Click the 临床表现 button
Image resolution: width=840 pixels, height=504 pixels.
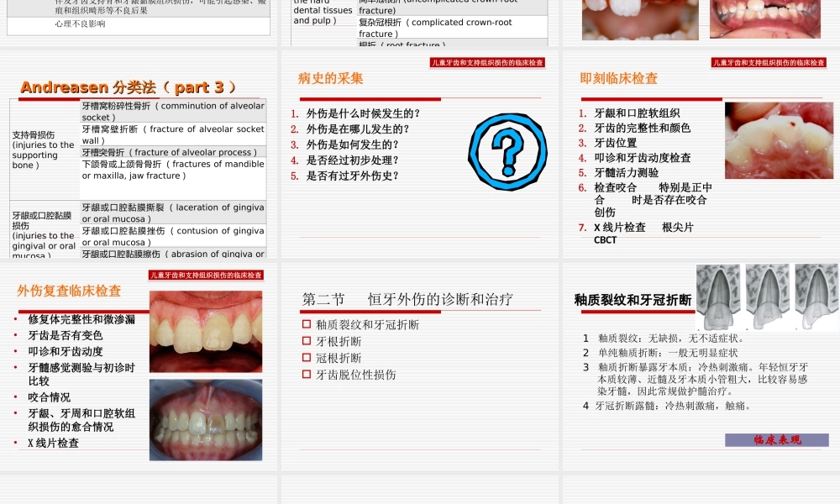pos(777,439)
